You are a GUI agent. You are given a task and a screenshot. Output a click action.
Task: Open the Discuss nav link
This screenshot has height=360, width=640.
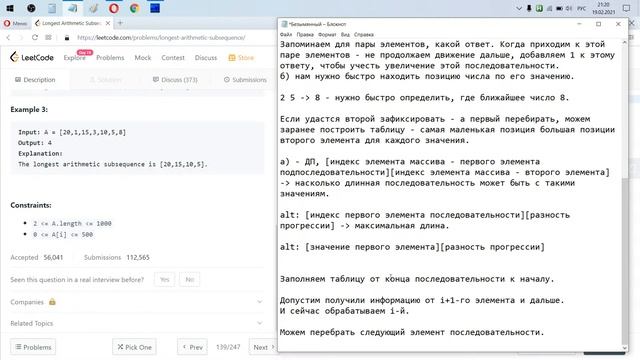coord(206,58)
